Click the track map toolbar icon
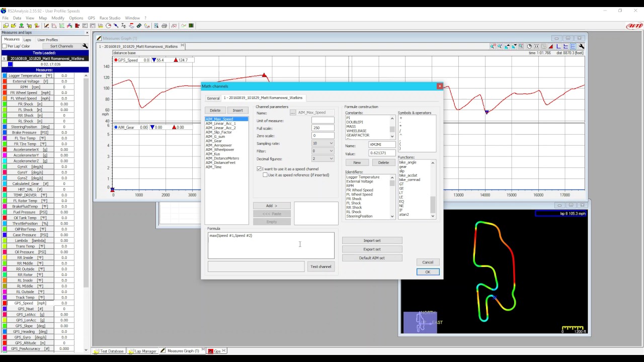 [x=147, y=26]
